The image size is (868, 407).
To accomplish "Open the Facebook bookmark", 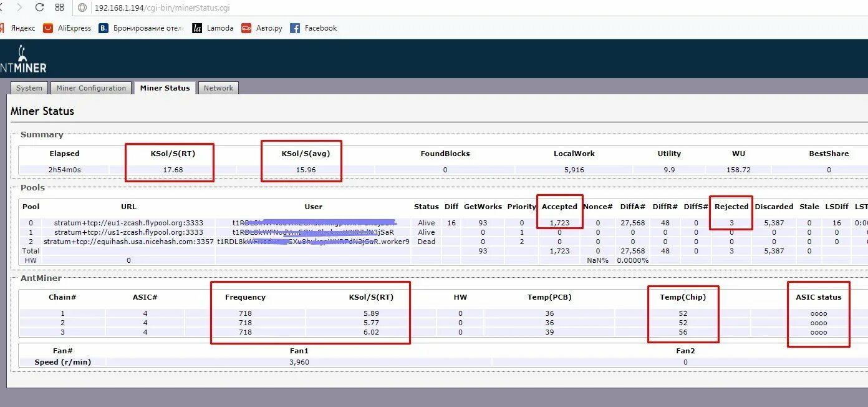I will click(321, 28).
